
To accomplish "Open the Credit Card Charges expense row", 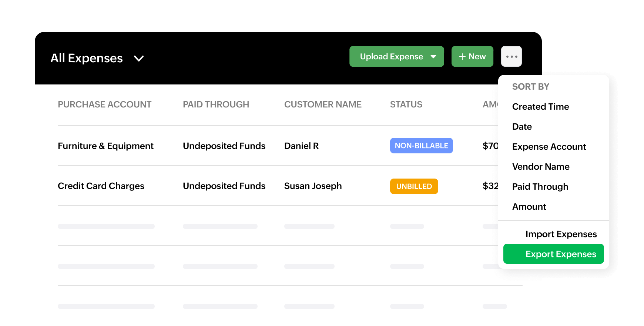I will pos(101,186).
